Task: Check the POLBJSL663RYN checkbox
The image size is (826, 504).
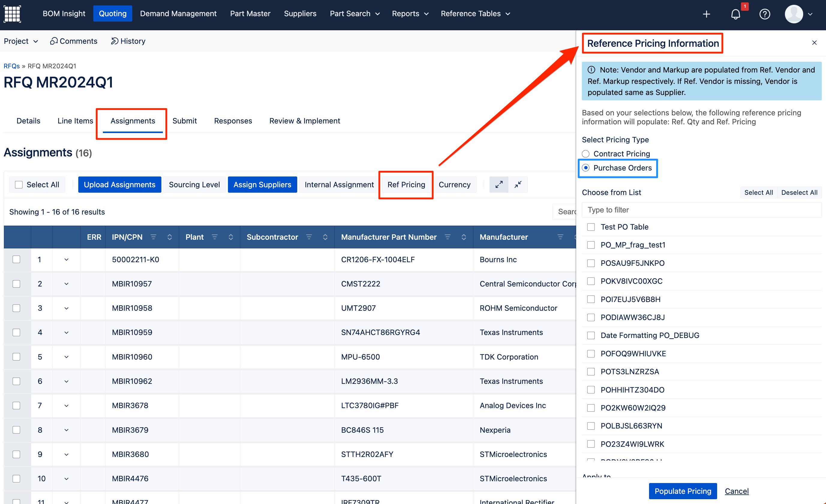Action: (591, 425)
